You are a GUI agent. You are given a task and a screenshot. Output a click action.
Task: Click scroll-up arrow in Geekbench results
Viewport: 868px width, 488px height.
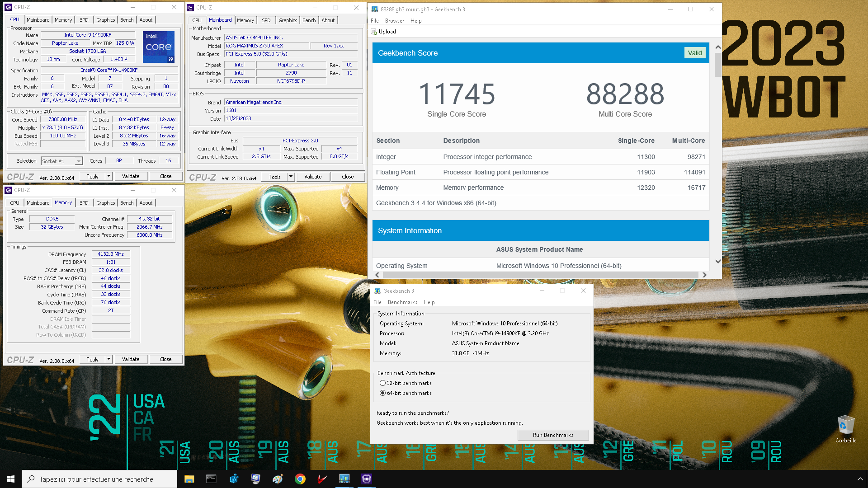(718, 47)
